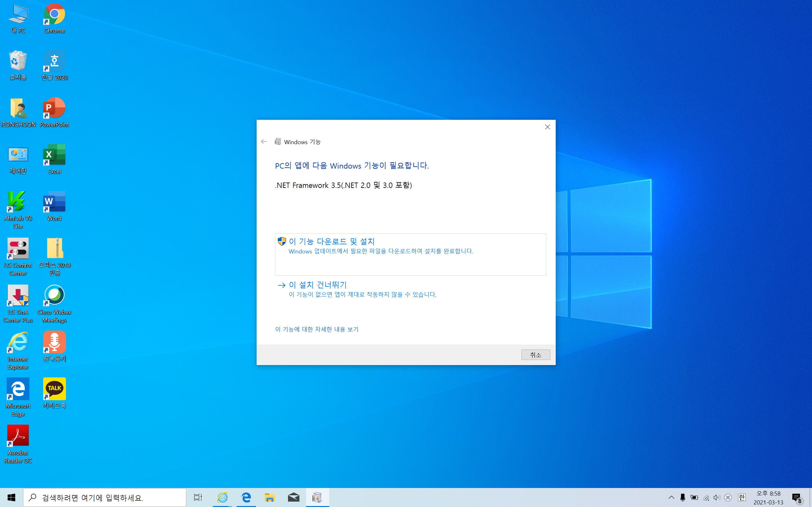Expand hidden system tray icons chevron
Screen dimensions: 812x507
pos(671,497)
